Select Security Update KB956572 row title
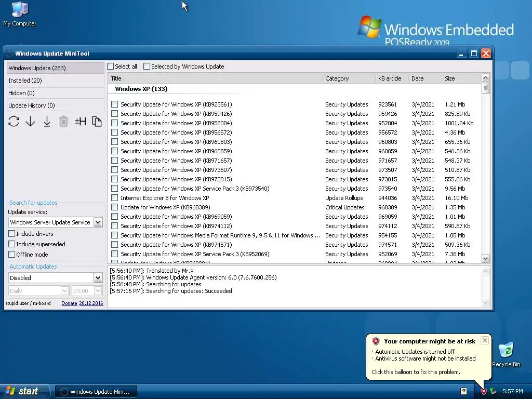The height and width of the screenshot is (399, 532). click(x=176, y=132)
